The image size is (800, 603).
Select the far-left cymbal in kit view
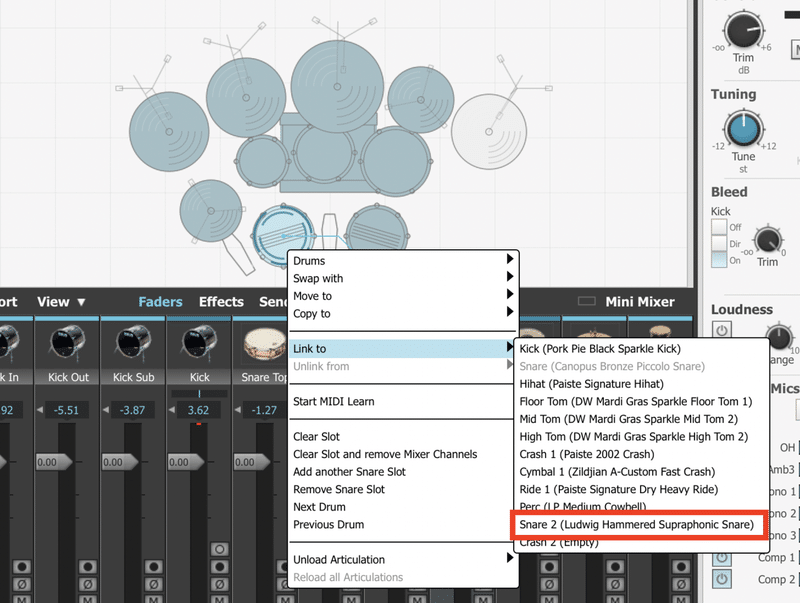pyautogui.click(x=169, y=132)
